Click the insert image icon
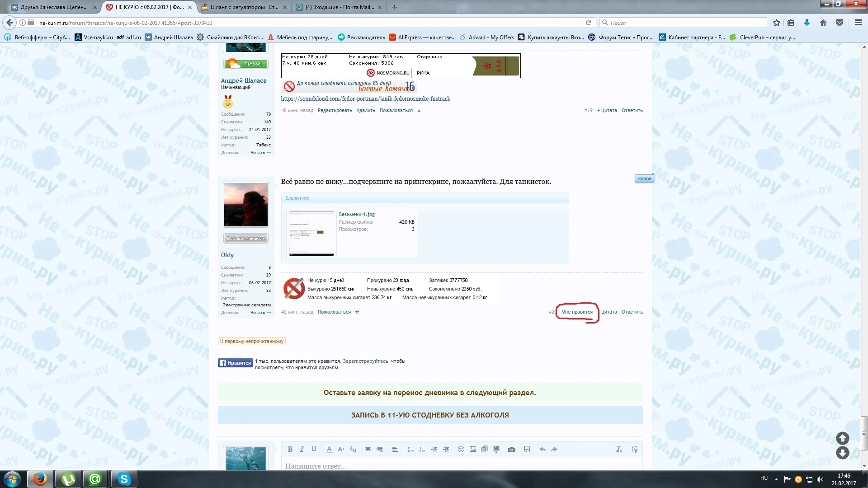The height and width of the screenshot is (488, 868). point(472,449)
